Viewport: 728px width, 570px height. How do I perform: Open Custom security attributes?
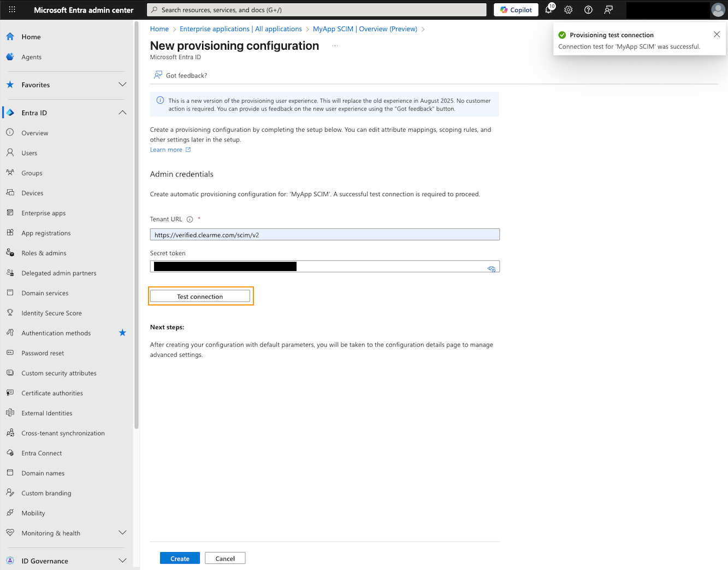pyautogui.click(x=59, y=373)
